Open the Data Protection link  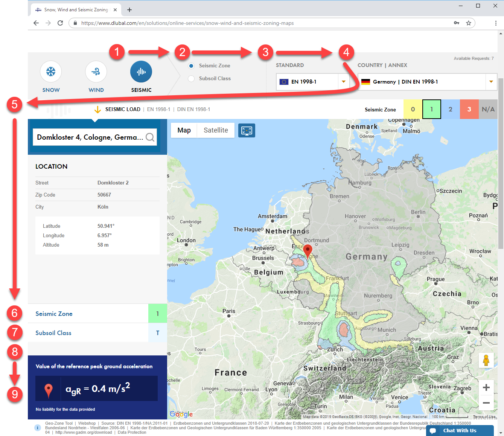[x=132, y=432]
